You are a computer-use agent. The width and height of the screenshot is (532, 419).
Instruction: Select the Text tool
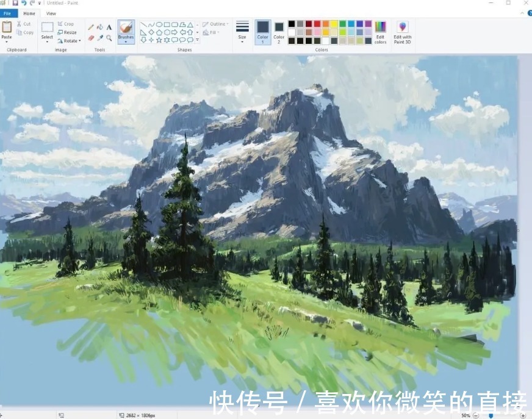[109, 27]
